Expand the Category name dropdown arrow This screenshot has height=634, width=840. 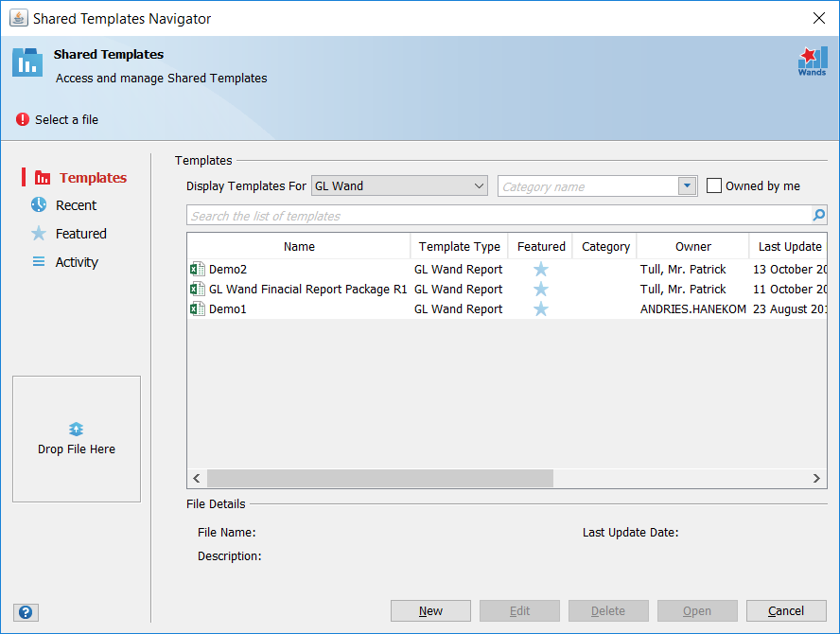(x=687, y=186)
